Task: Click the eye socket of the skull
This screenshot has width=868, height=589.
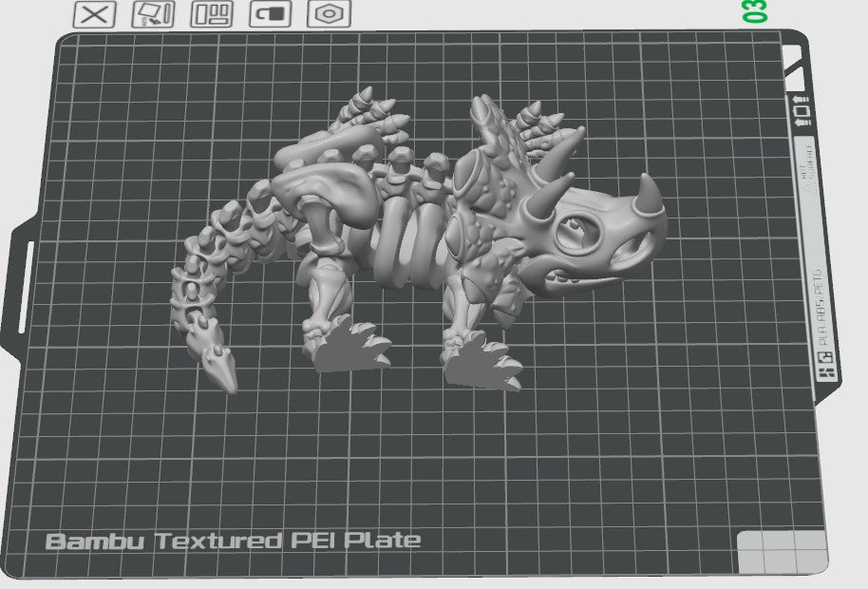Action: pos(576,228)
